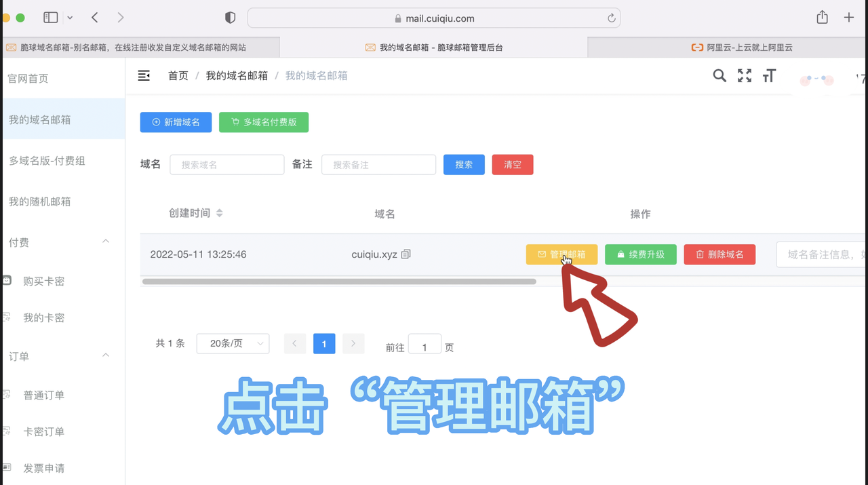Open 官网首页 in the sidebar
This screenshot has height=485, width=868.
[x=62, y=79]
